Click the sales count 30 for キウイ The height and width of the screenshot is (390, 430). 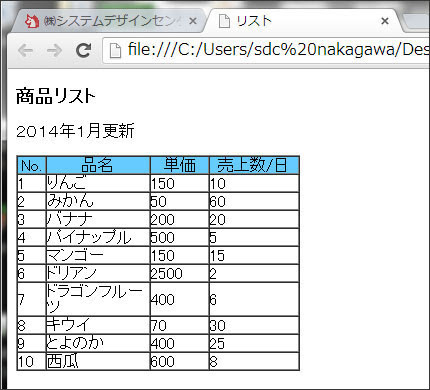click(254, 325)
